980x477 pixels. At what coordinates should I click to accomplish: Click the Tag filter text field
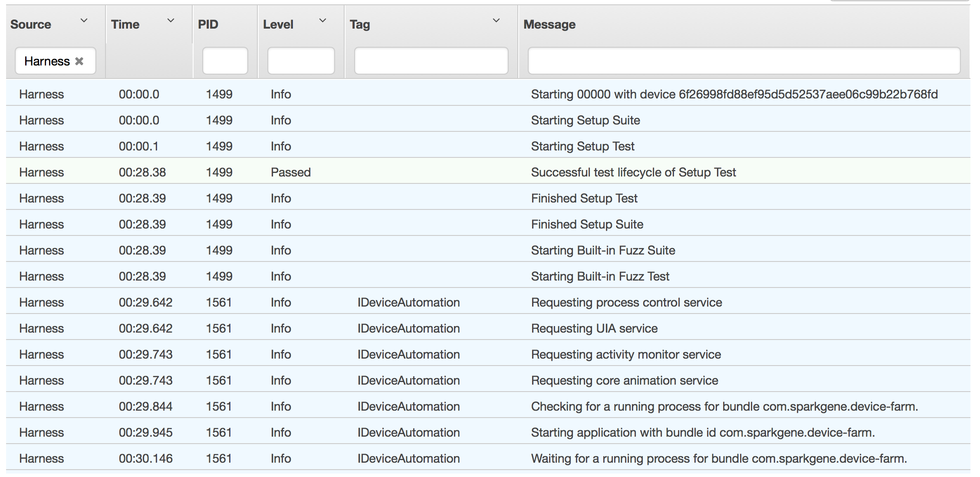click(431, 61)
